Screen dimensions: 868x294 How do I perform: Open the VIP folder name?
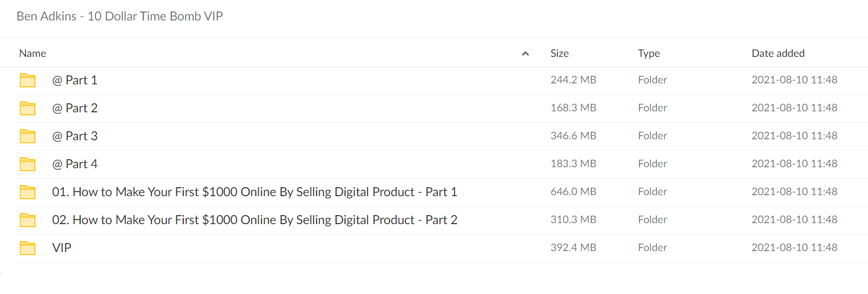61,248
